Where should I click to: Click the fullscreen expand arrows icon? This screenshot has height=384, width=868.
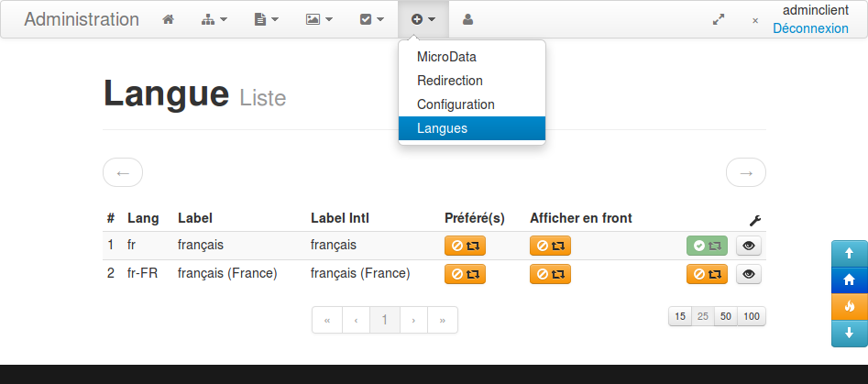tap(719, 19)
